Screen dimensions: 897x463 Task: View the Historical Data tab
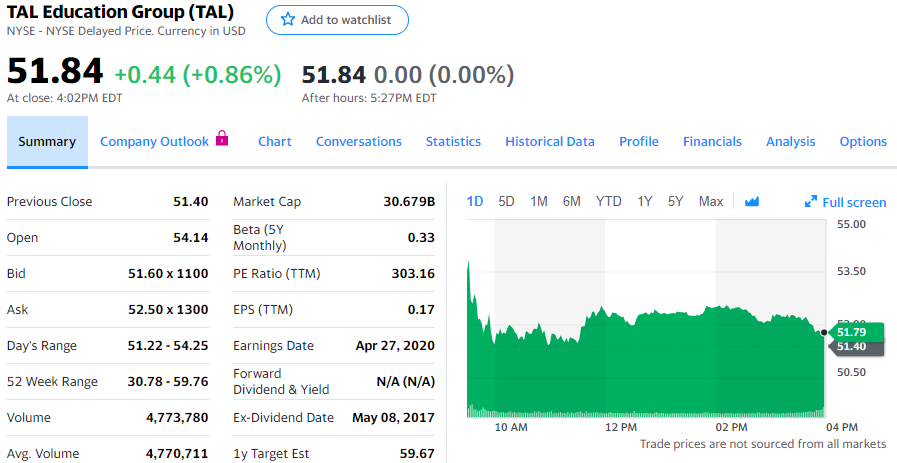(550, 142)
